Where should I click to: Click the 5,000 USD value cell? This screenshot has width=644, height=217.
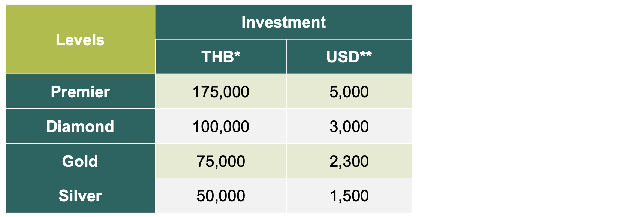click(x=349, y=92)
